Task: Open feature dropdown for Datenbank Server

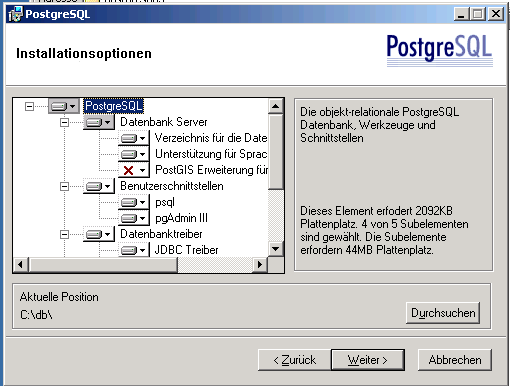Action: tap(99, 122)
